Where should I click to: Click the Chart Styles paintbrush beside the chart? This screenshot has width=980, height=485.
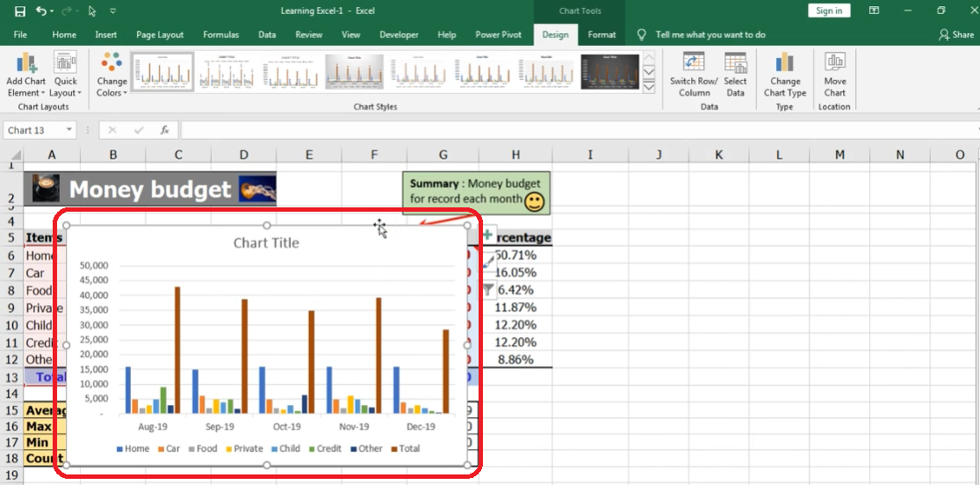(x=487, y=262)
